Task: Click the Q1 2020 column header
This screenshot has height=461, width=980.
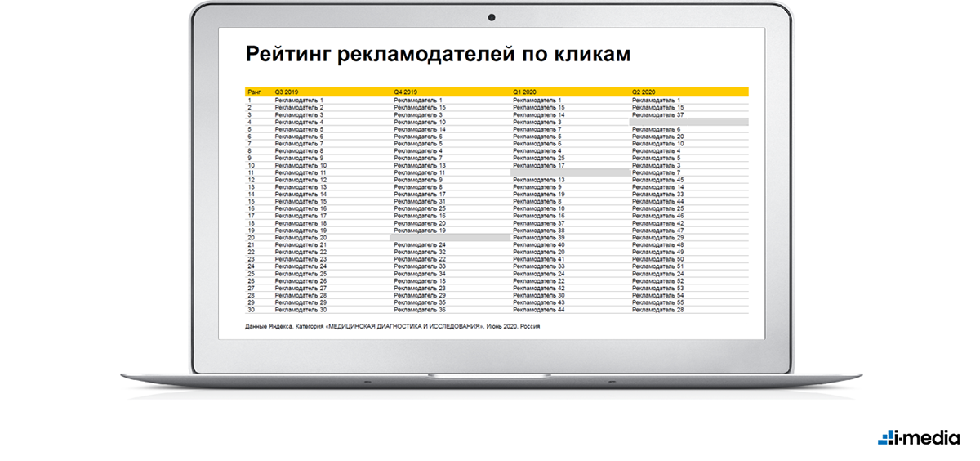Action: tap(525, 92)
